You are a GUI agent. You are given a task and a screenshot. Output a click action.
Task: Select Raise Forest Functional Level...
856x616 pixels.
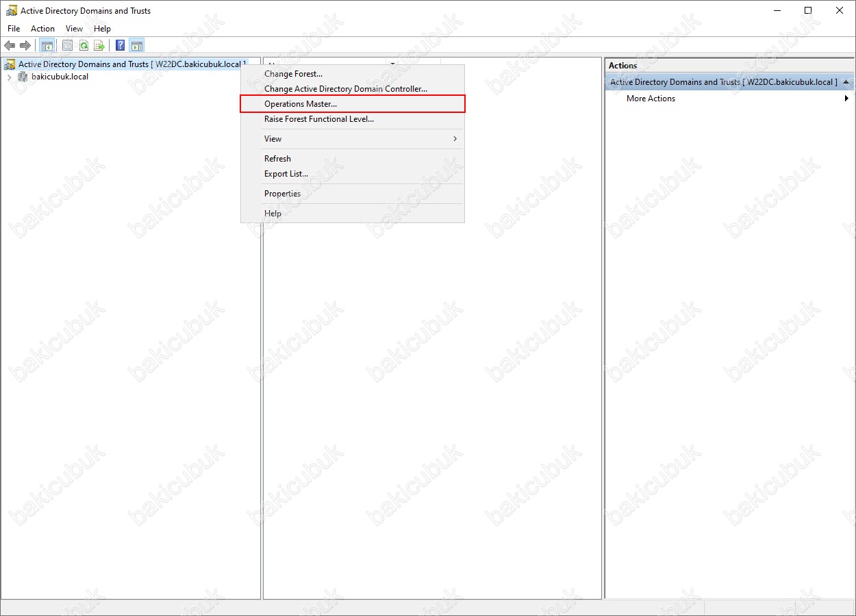tap(353, 119)
